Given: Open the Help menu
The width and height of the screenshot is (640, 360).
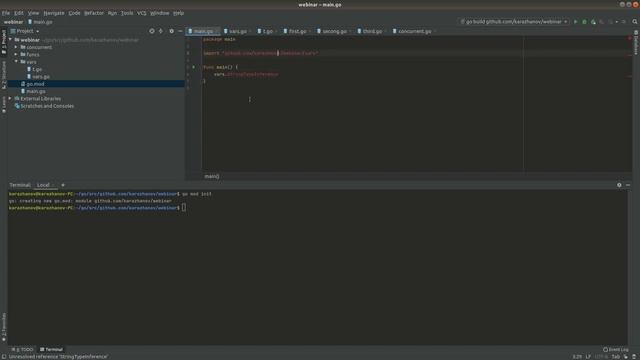Looking at the screenshot, I should point(178,13).
